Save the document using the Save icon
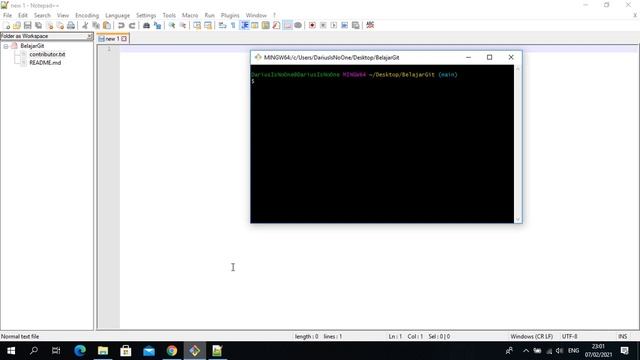 tap(27, 25)
